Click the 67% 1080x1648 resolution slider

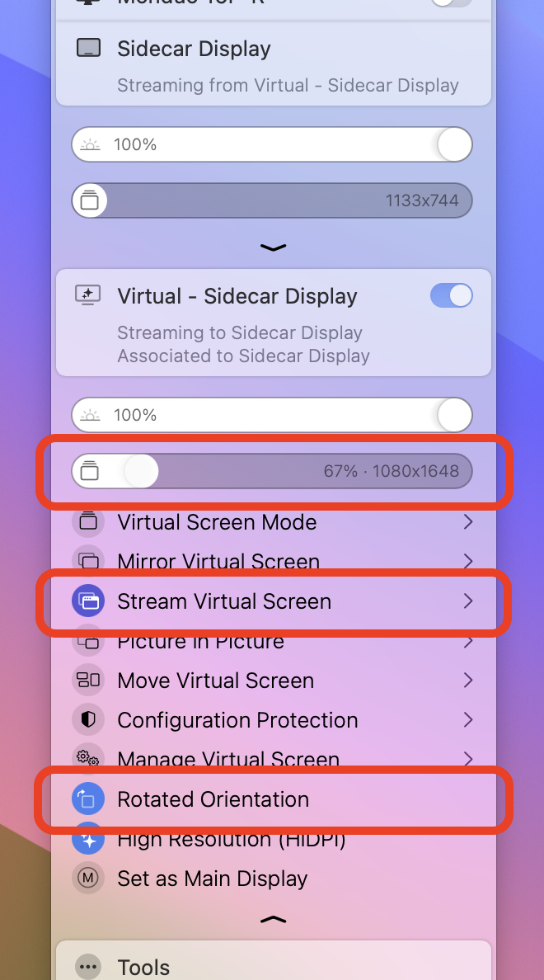click(x=272, y=472)
